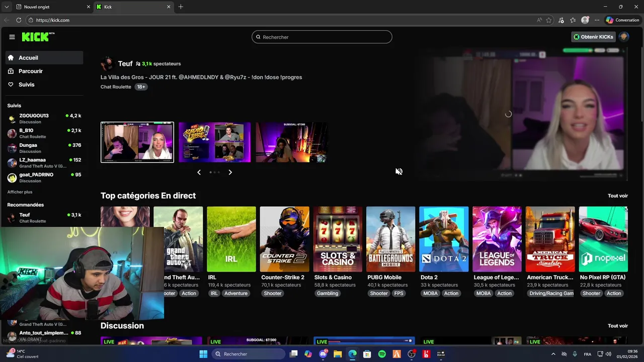Show hidden system tray icons
Viewport: 644px width, 362px height.
[553, 354]
